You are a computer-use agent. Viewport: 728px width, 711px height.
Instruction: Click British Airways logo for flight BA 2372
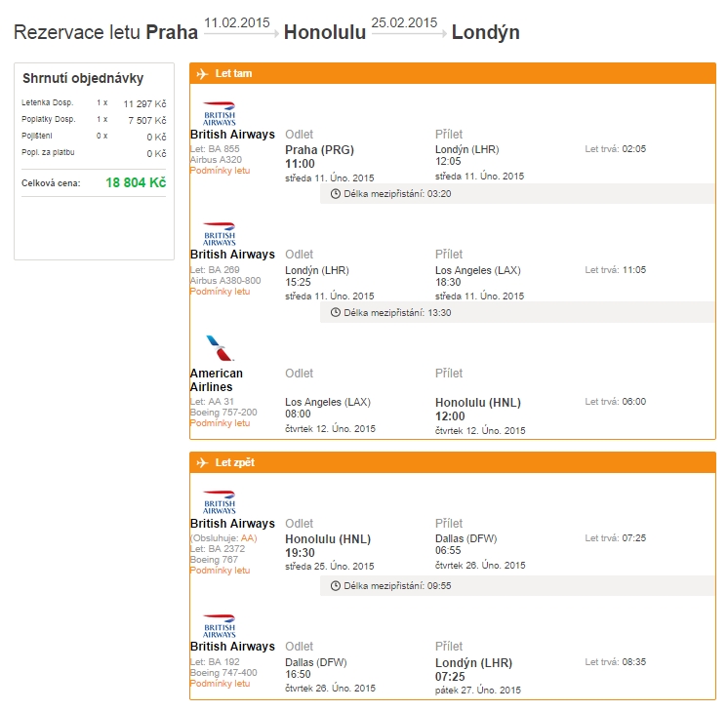220,502
